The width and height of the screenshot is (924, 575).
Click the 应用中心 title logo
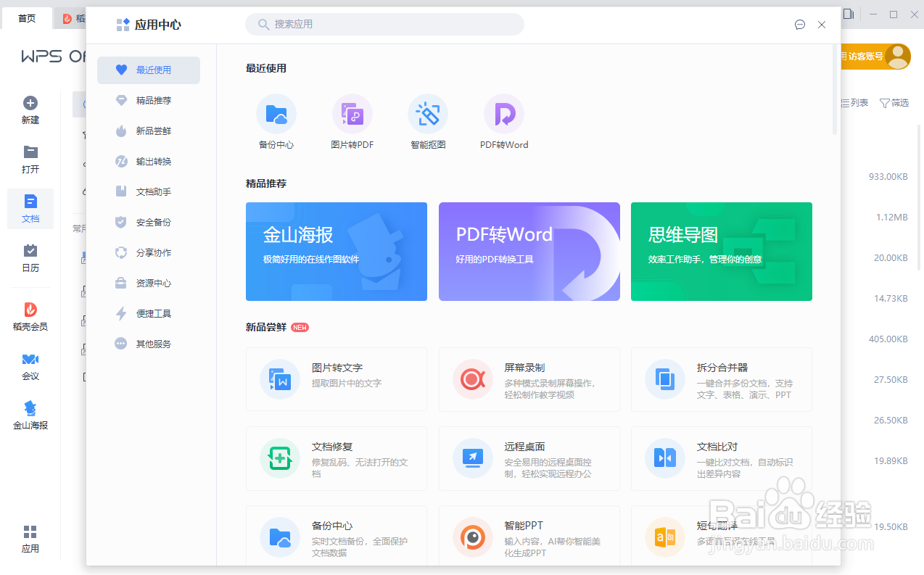(x=149, y=25)
